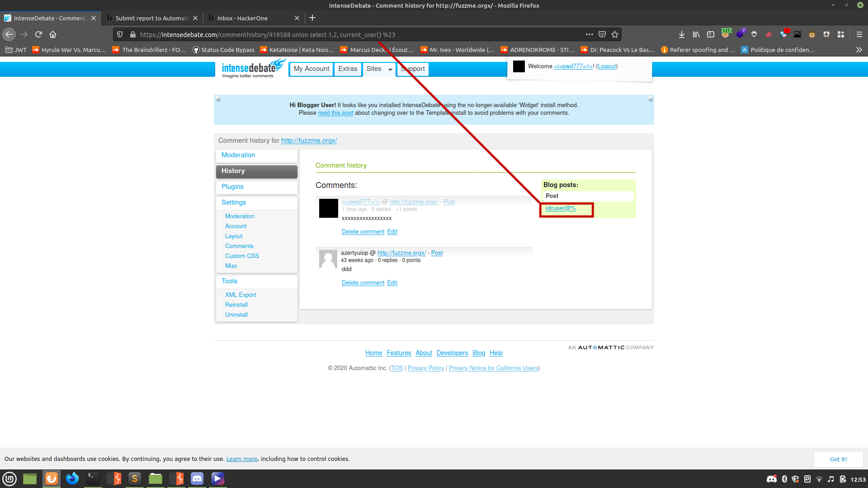Select the Moderation settings tab

click(239, 216)
